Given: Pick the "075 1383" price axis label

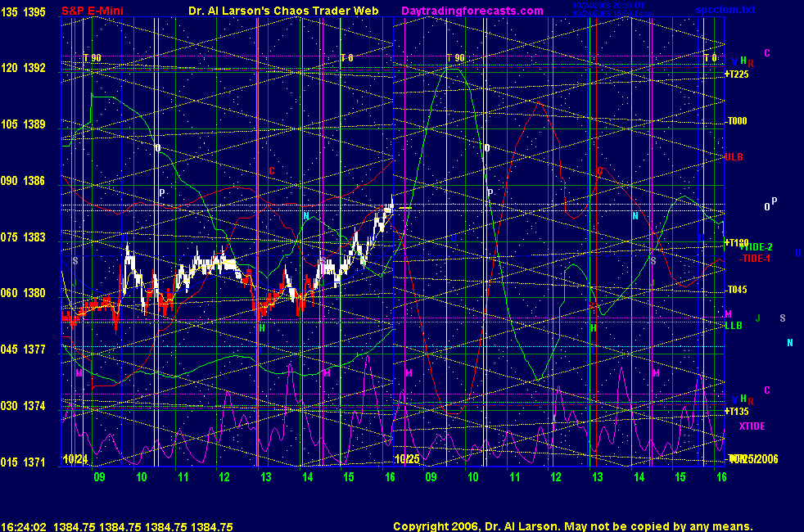Looking at the screenshot, I should tap(23, 237).
